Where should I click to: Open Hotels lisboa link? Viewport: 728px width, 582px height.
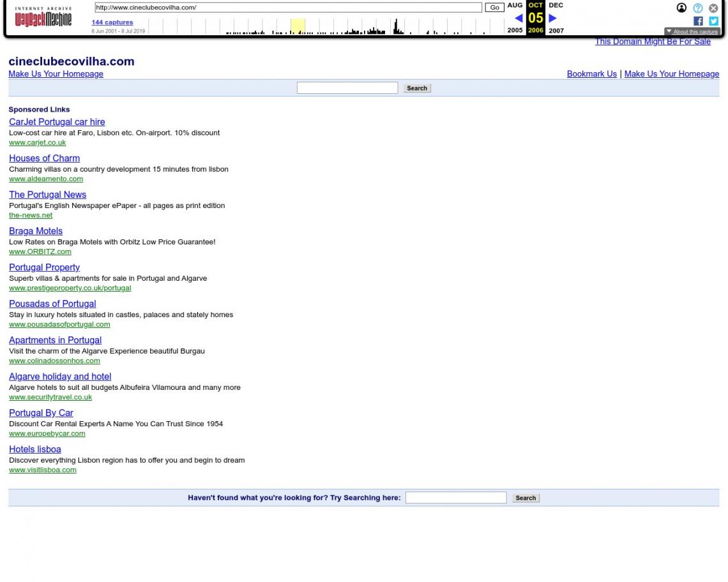[35, 449]
